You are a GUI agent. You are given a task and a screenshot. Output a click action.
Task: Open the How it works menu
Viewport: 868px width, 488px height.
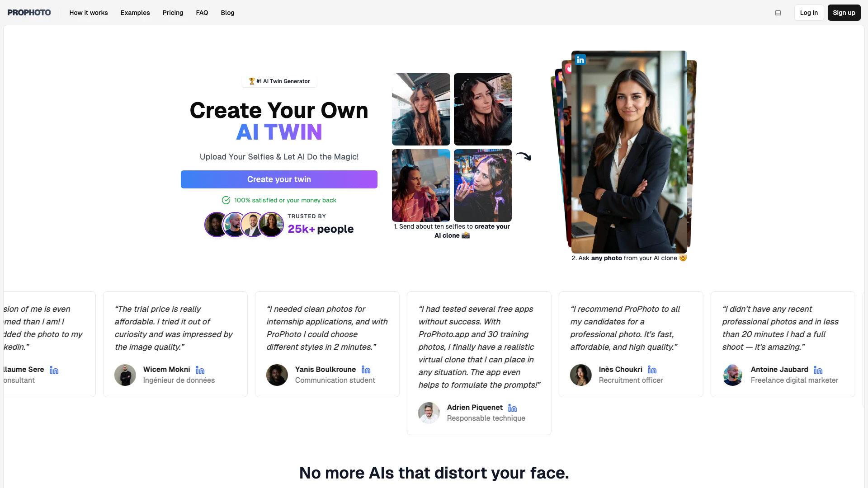coord(89,13)
